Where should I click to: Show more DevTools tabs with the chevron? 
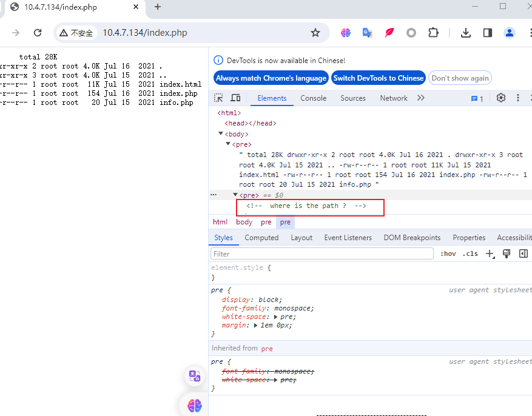pos(421,98)
